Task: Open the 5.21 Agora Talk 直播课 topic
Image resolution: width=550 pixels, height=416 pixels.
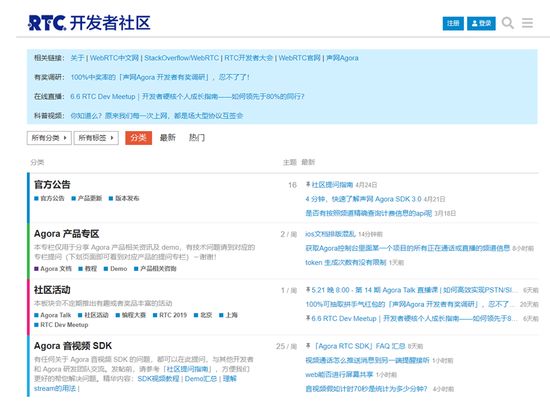Action: click(415, 290)
